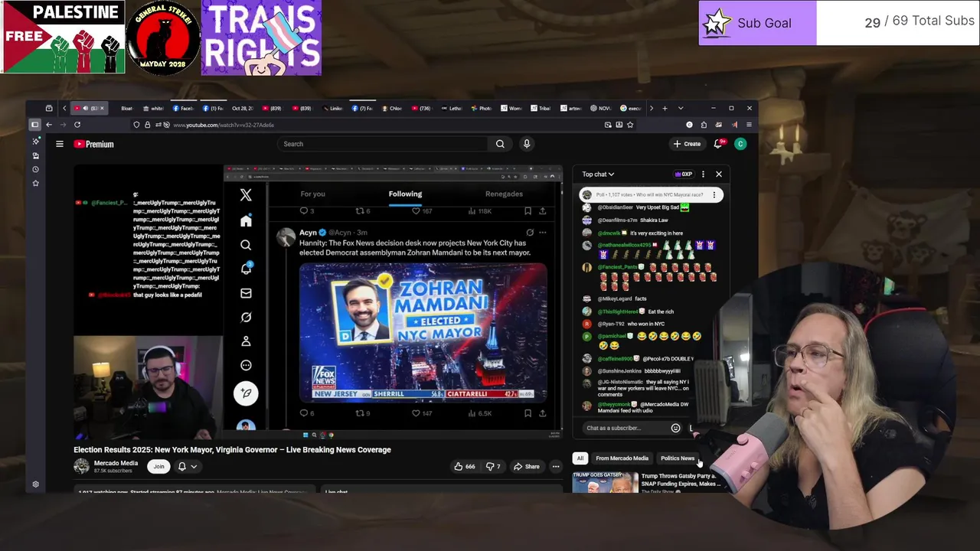Open more video actions three-dot menu
Image resolution: width=980 pixels, height=551 pixels.
[x=556, y=467]
